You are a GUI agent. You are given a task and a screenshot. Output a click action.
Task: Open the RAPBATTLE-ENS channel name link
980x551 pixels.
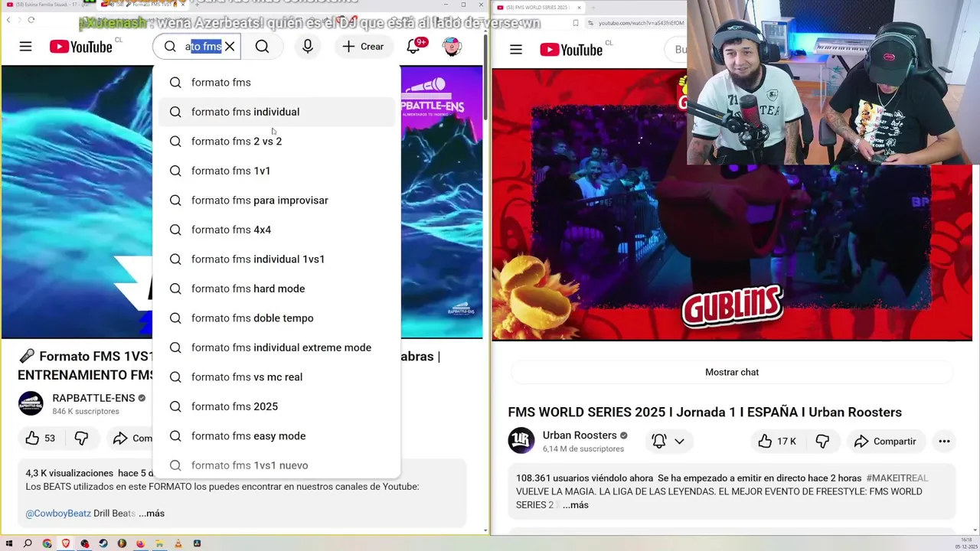(93, 398)
